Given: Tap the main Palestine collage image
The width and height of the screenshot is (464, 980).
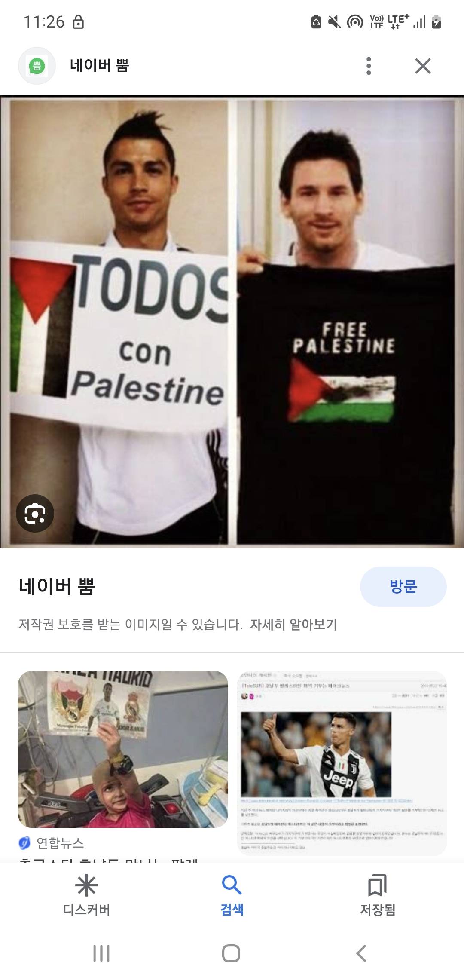Looking at the screenshot, I should coord(232,322).
